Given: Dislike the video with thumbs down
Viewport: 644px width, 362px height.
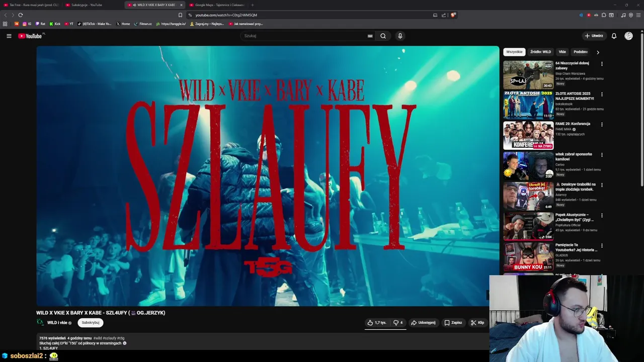Looking at the screenshot, I should [x=398, y=323].
